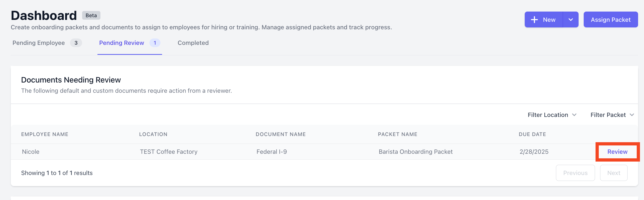This screenshot has height=200, width=644.
Task: Click the Filter Location chevron icon
Action: pos(574,115)
